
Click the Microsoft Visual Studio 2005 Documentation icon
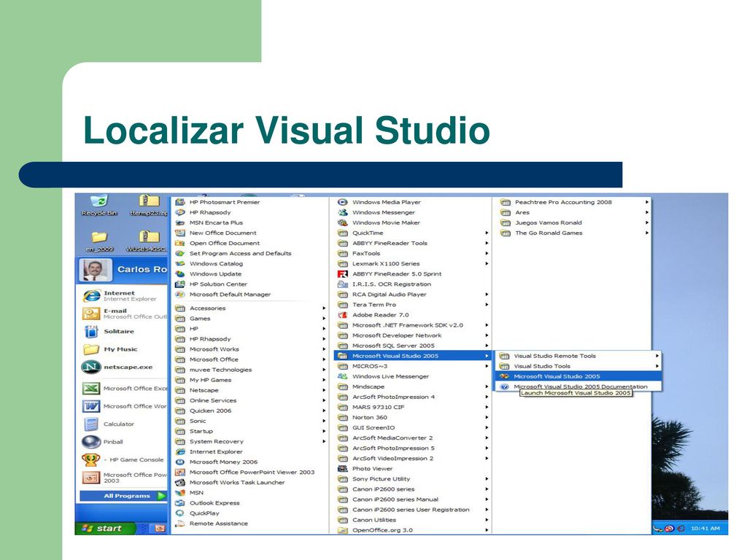(x=505, y=386)
